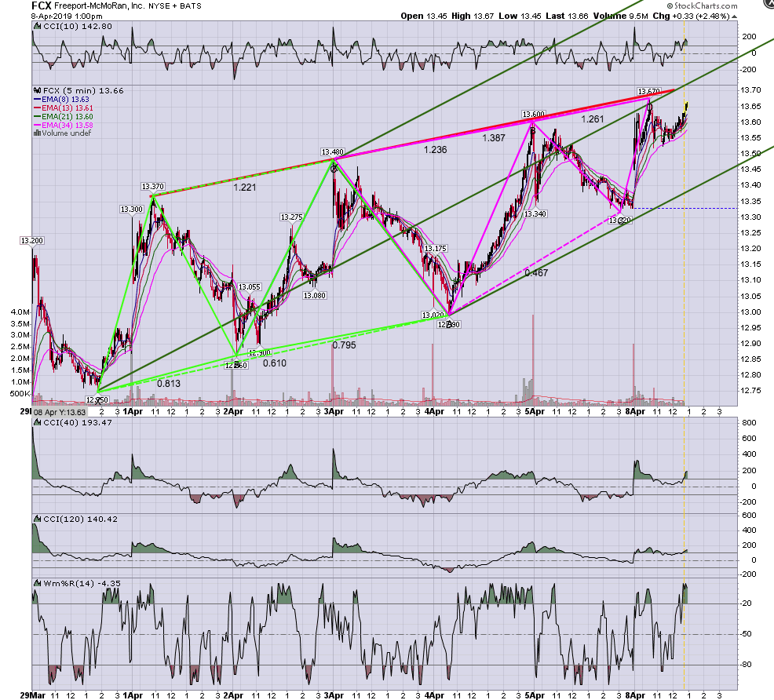Image resolution: width=774 pixels, height=700 pixels.
Task: Click the CCI(10) indicator legend icon
Action: (x=37, y=26)
